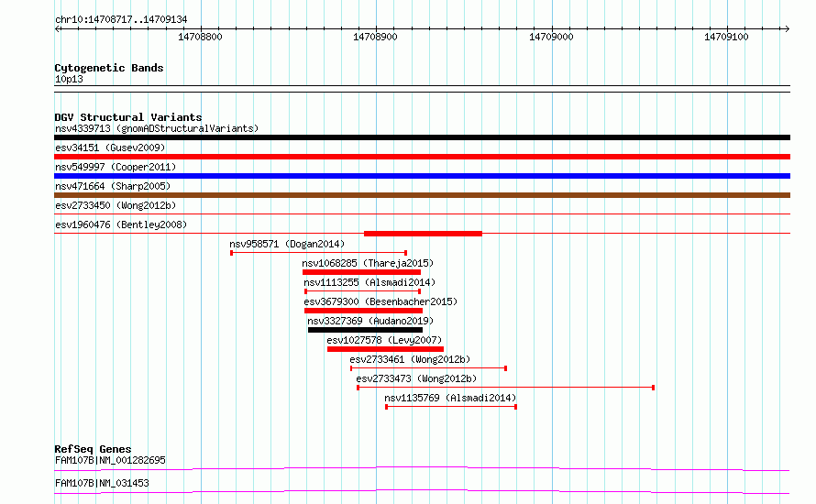The image size is (816, 504).
Task: Open the nsv1068285 (Thareja2015) label
Action: click(368, 263)
